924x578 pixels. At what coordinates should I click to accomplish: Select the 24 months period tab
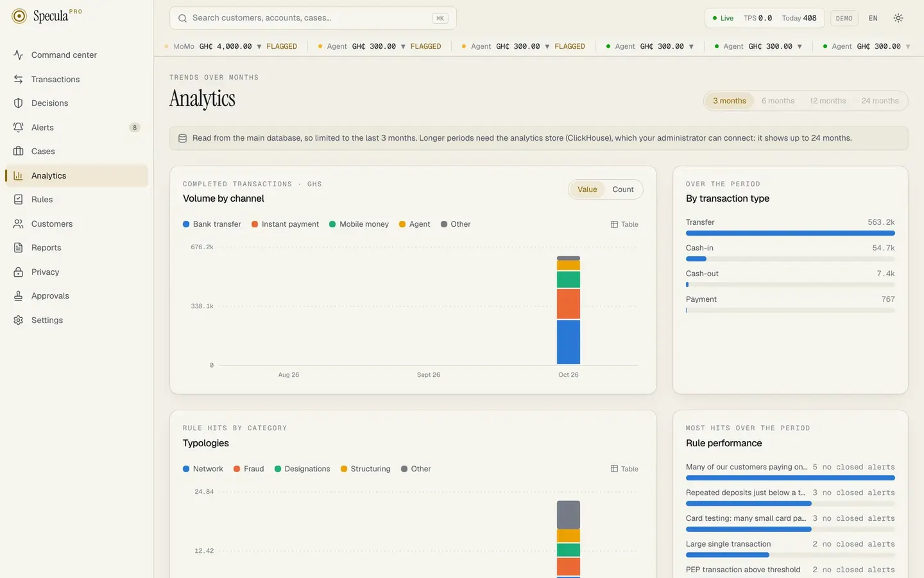880,101
